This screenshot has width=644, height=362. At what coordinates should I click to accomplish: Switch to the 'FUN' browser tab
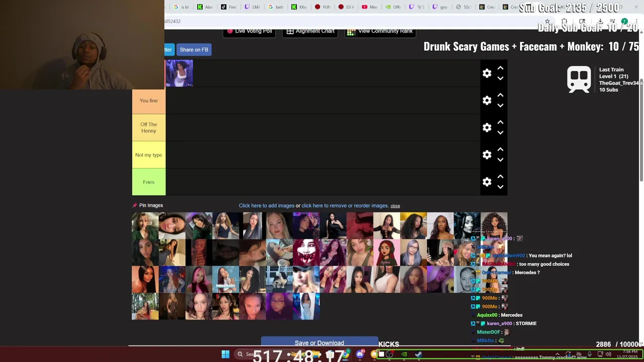click(323, 7)
